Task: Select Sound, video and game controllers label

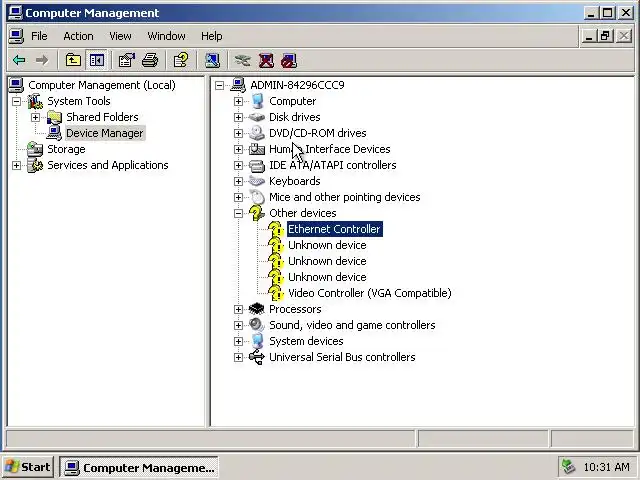Action: coord(352,325)
